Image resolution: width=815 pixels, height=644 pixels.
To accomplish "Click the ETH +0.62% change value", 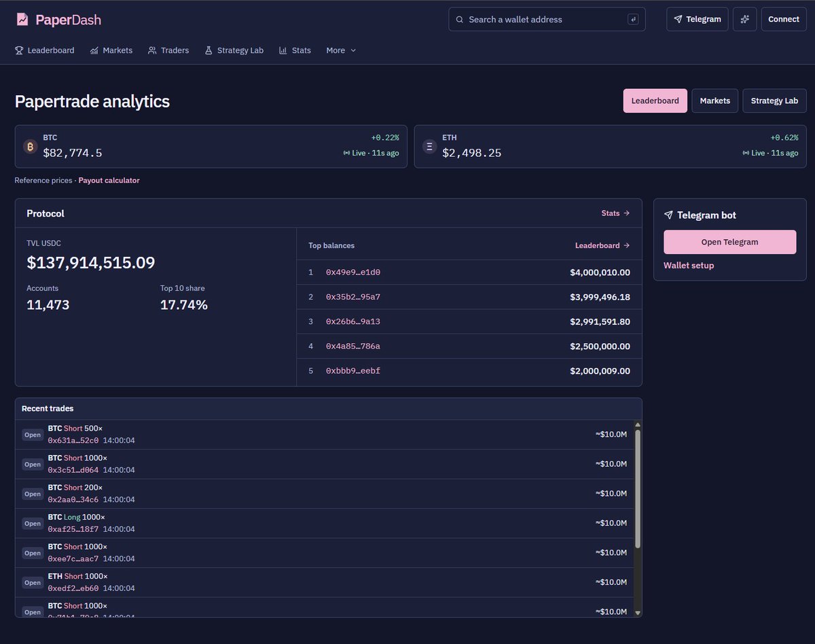I will (x=784, y=137).
